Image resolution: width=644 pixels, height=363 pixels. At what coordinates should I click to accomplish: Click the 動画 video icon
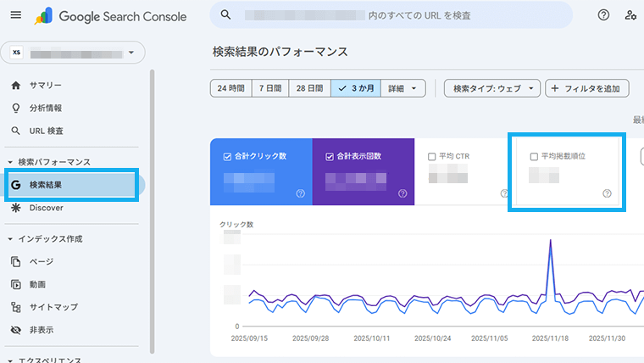[15, 284]
